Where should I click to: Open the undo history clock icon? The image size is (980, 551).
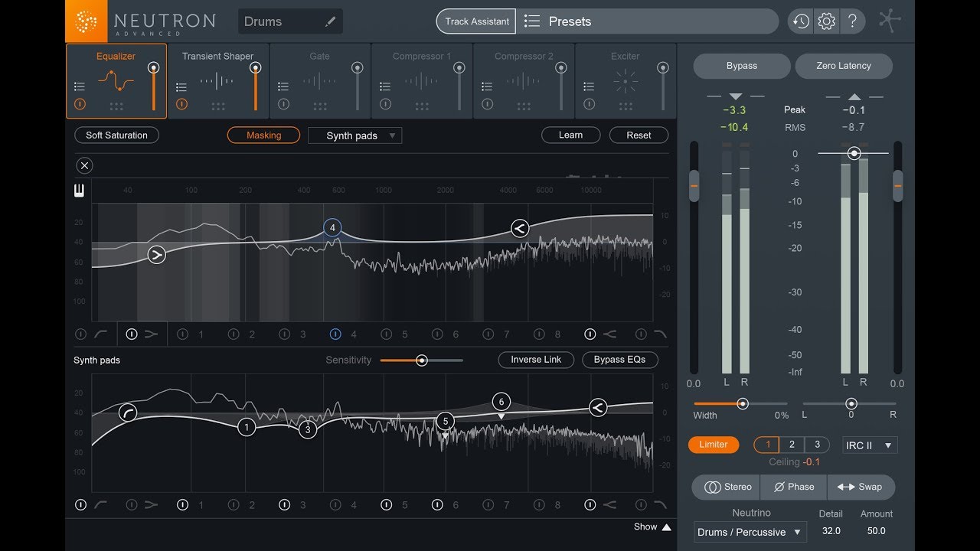[x=801, y=21]
